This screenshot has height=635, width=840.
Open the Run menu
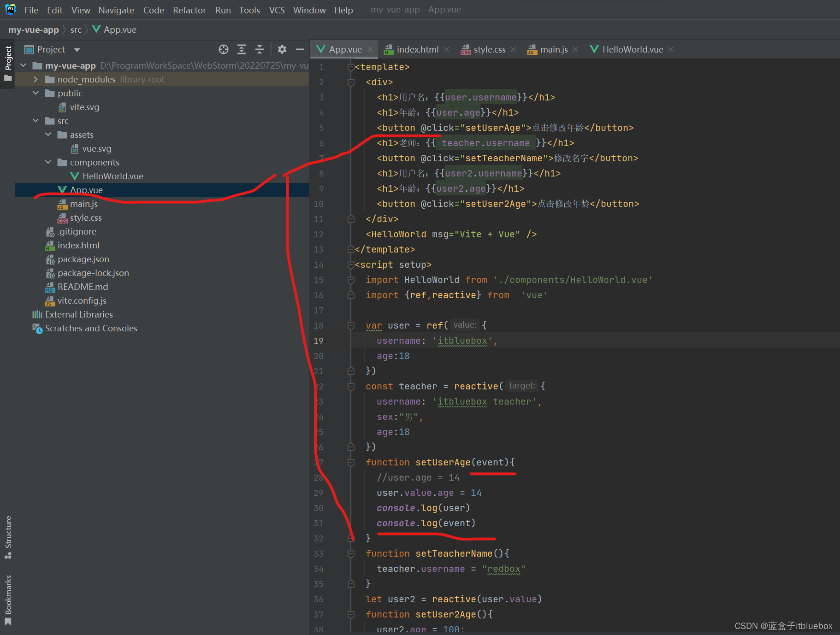pos(223,10)
